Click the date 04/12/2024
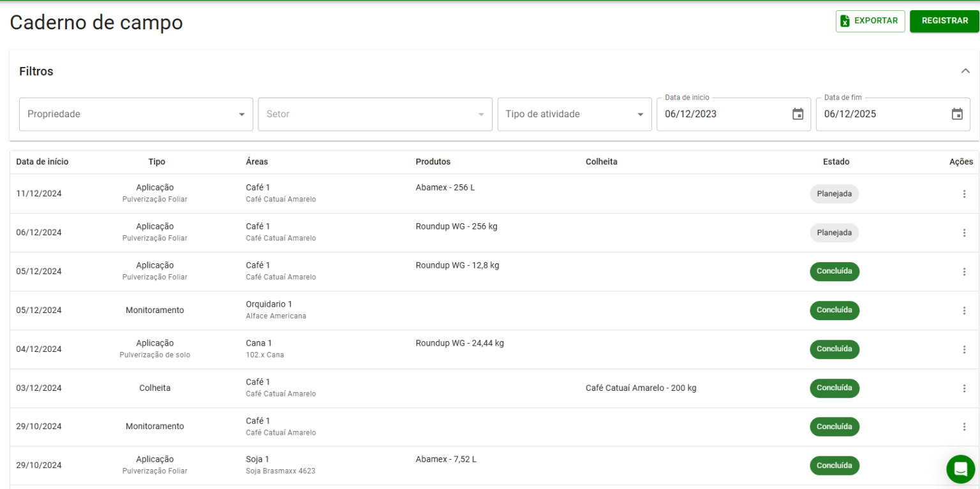The width and height of the screenshot is (980, 489). coord(39,349)
